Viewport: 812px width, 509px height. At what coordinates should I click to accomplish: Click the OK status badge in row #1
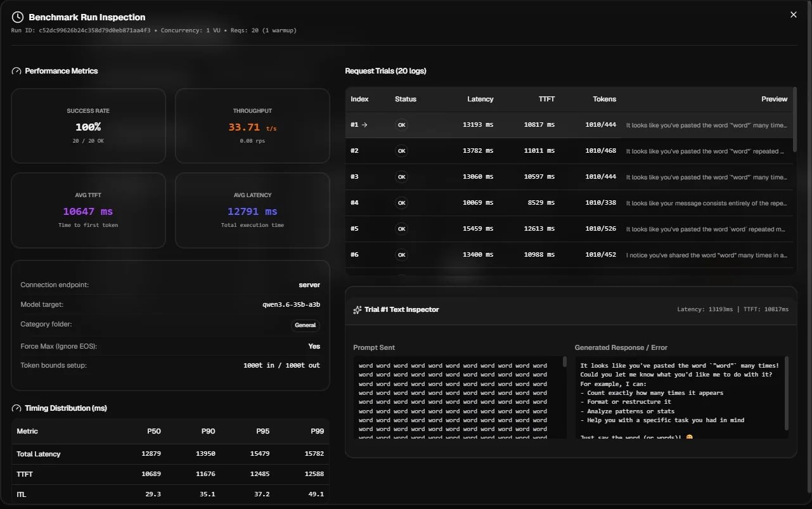click(x=401, y=125)
